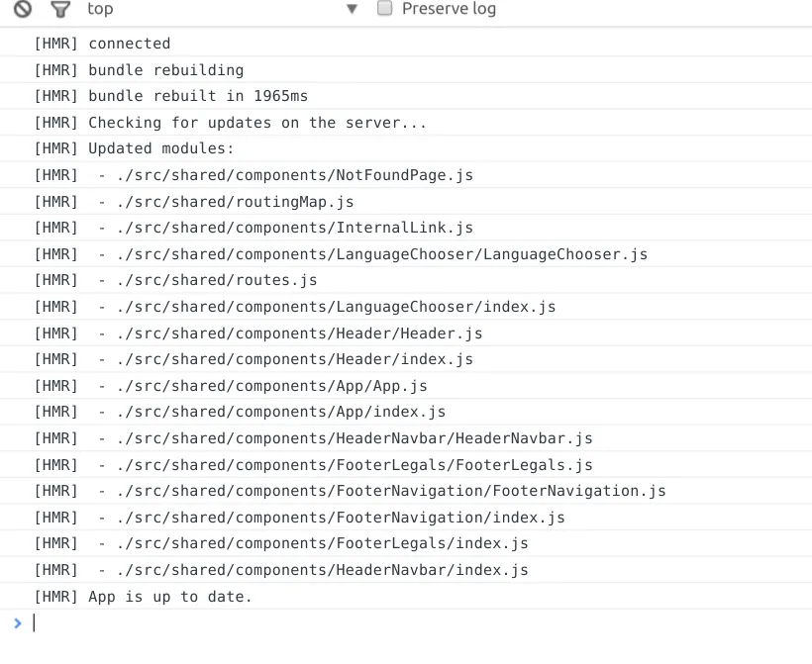Open the "top" execution context selector
This screenshot has width=812, height=664.
[100, 9]
